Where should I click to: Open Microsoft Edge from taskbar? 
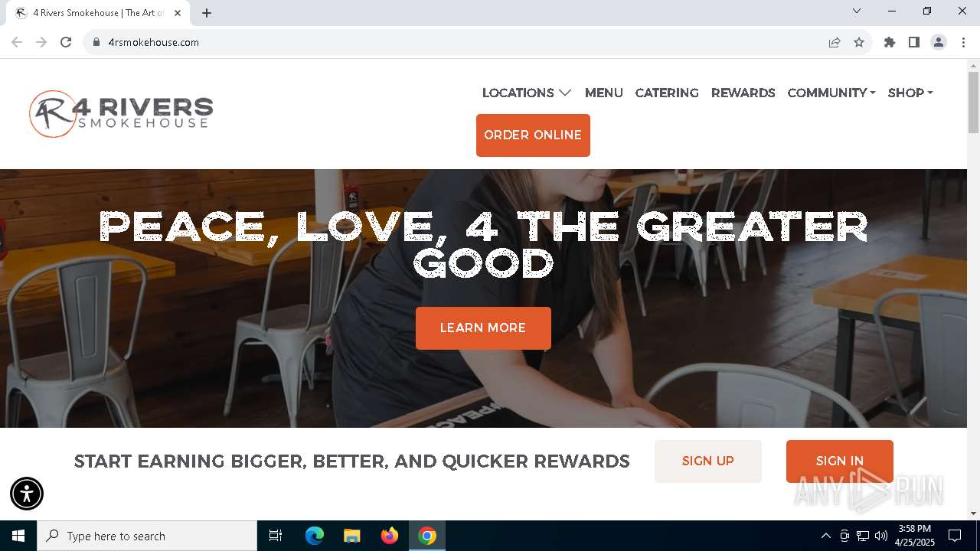click(x=315, y=536)
